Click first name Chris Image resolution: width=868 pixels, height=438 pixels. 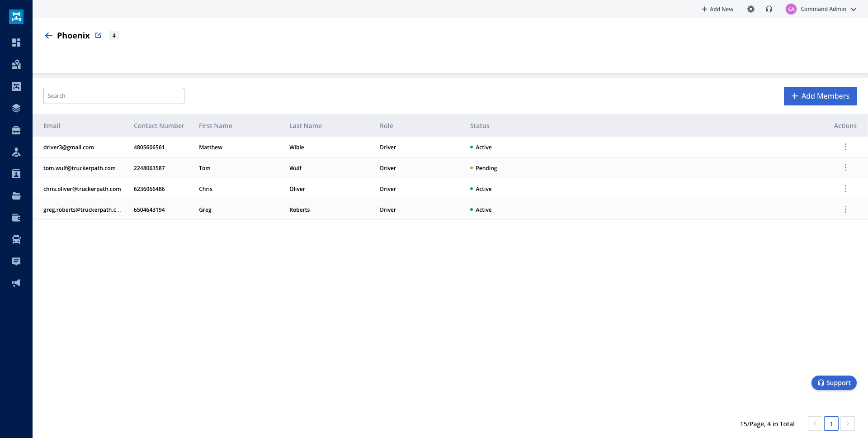pos(206,189)
